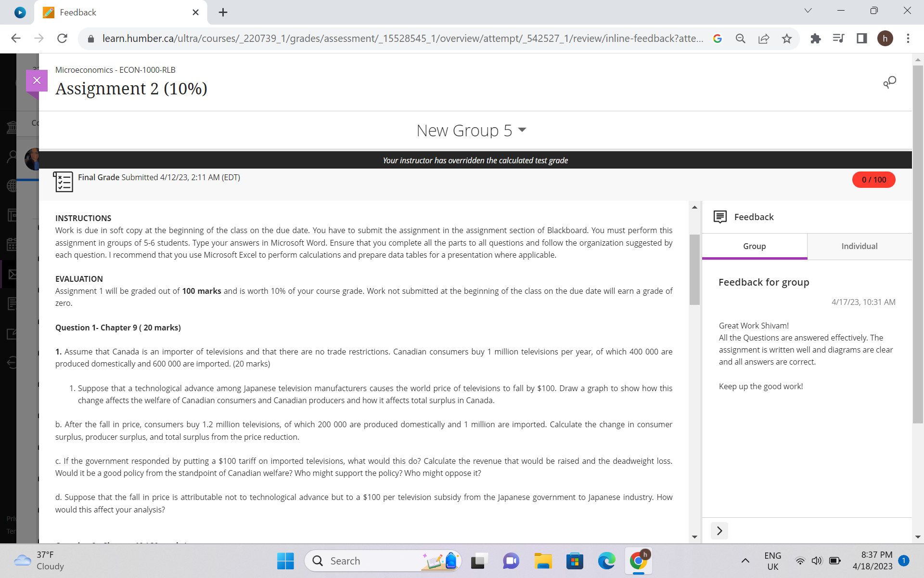Click the bookmark star icon

tap(787, 39)
